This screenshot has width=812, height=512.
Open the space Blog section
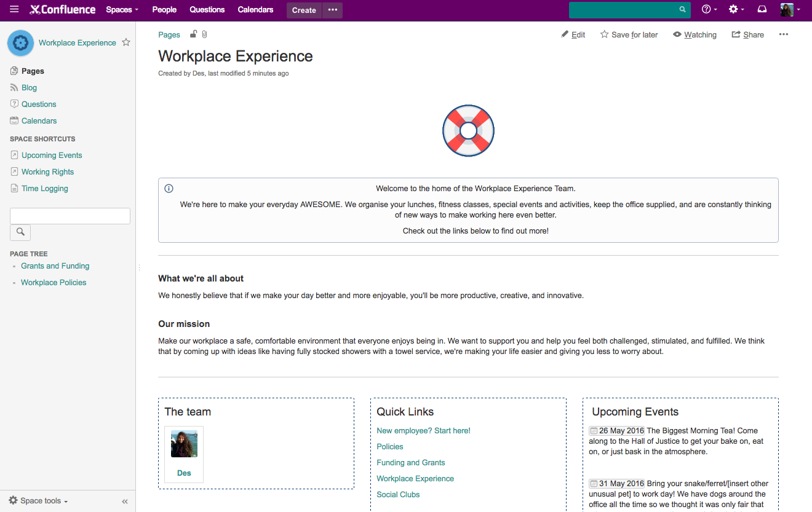[x=28, y=87]
